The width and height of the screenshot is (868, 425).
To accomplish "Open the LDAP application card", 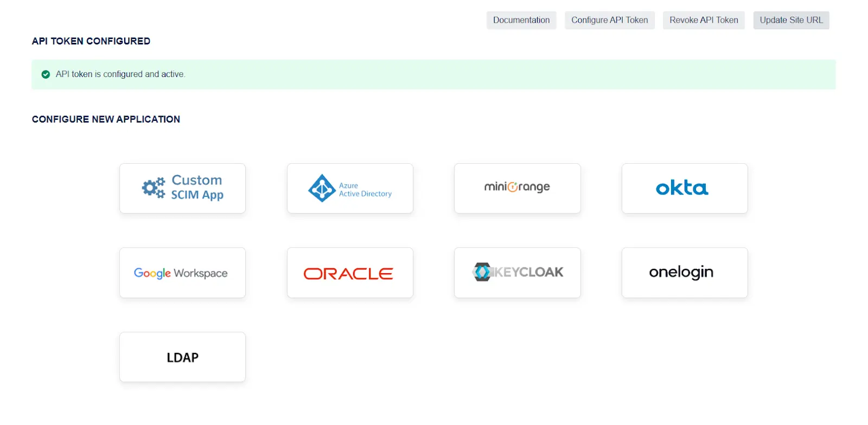I will point(182,357).
